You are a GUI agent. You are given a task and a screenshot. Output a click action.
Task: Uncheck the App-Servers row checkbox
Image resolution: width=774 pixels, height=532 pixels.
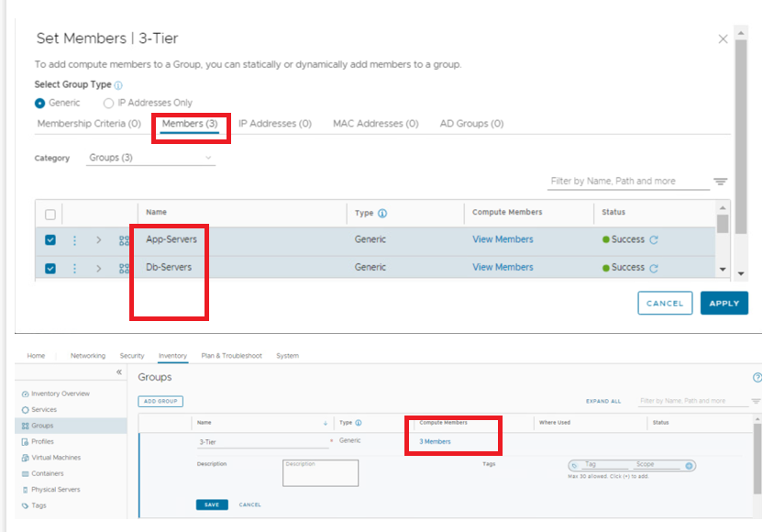pos(50,240)
